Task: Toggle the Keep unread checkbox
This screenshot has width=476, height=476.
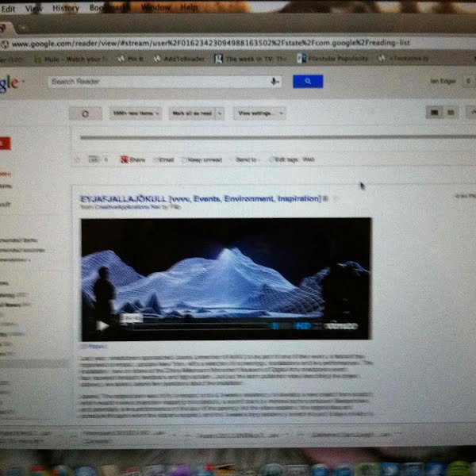Action: (x=186, y=159)
